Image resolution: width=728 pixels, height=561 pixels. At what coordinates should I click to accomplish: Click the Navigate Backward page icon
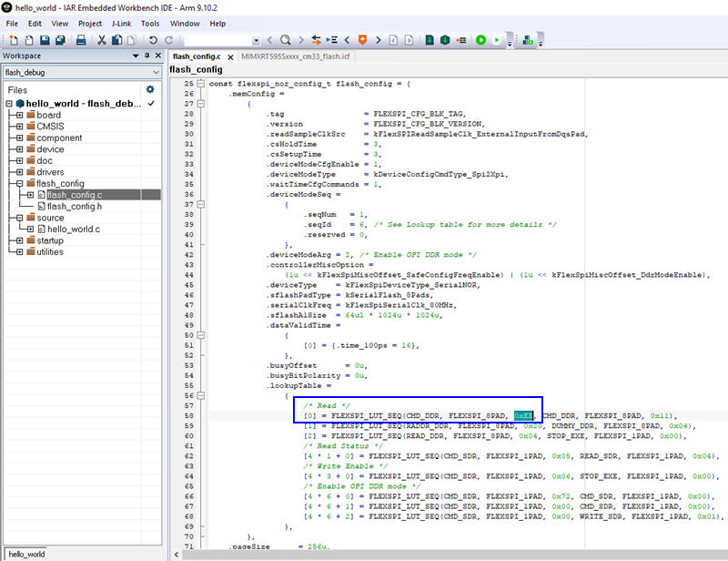pos(393,40)
